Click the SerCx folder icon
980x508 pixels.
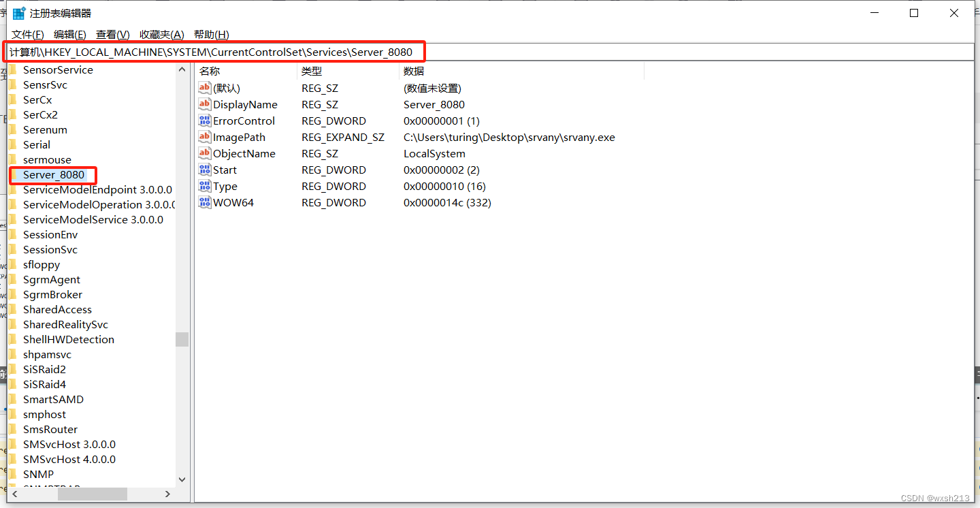click(x=12, y=99)
